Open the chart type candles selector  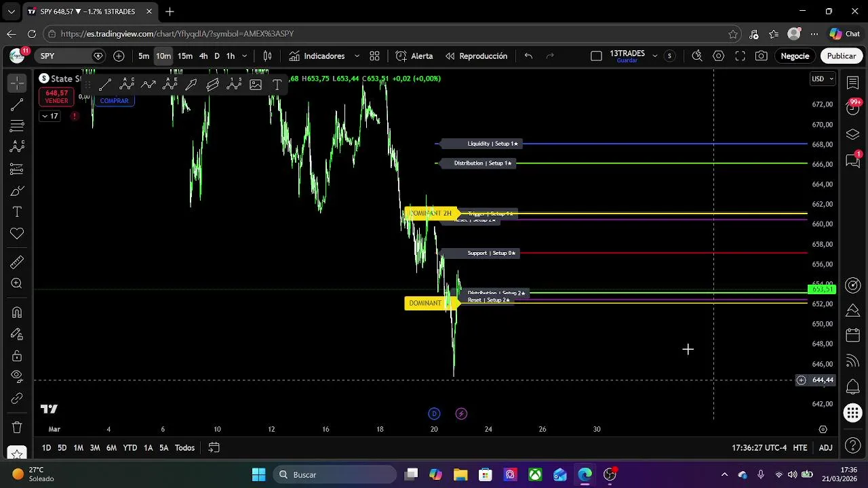point(268,56)
